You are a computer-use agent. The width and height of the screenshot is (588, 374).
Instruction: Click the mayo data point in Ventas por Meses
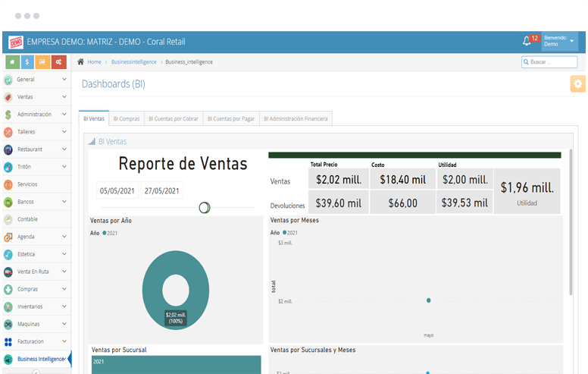429,300
